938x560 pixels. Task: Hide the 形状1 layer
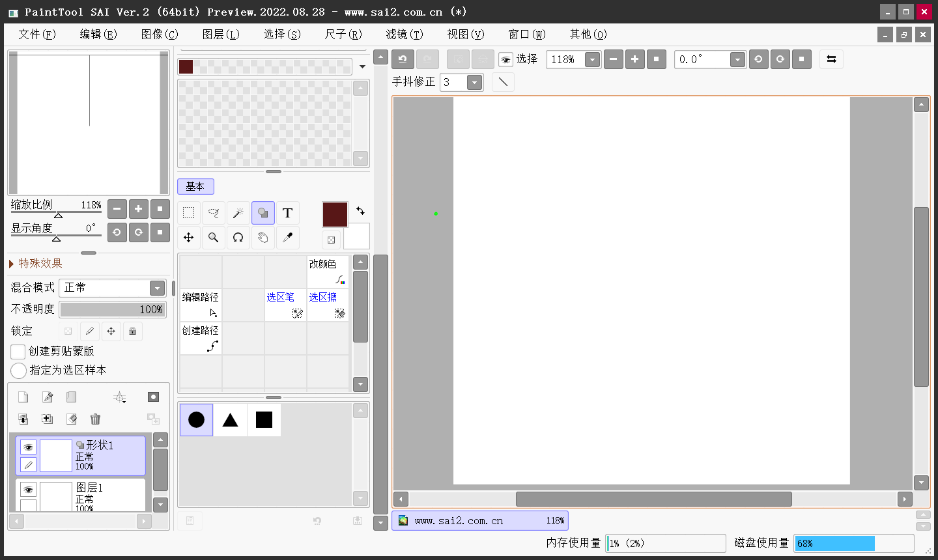click(x=28, y=447)
